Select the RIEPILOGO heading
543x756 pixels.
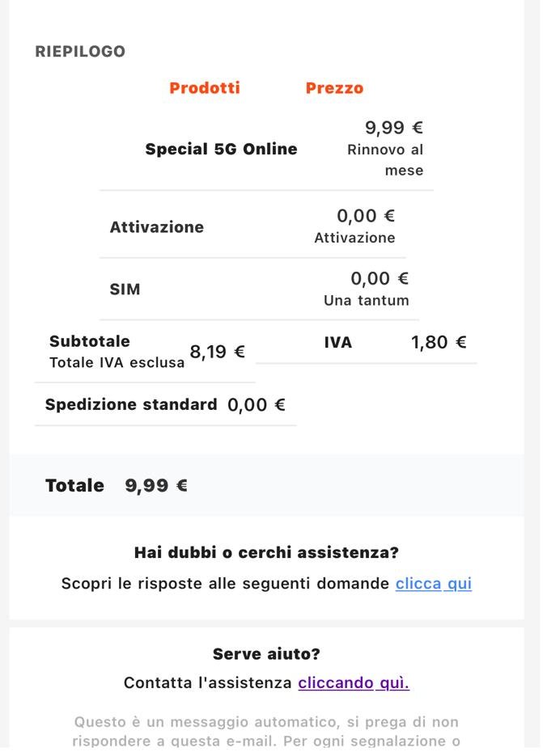(x=80, y=51)
